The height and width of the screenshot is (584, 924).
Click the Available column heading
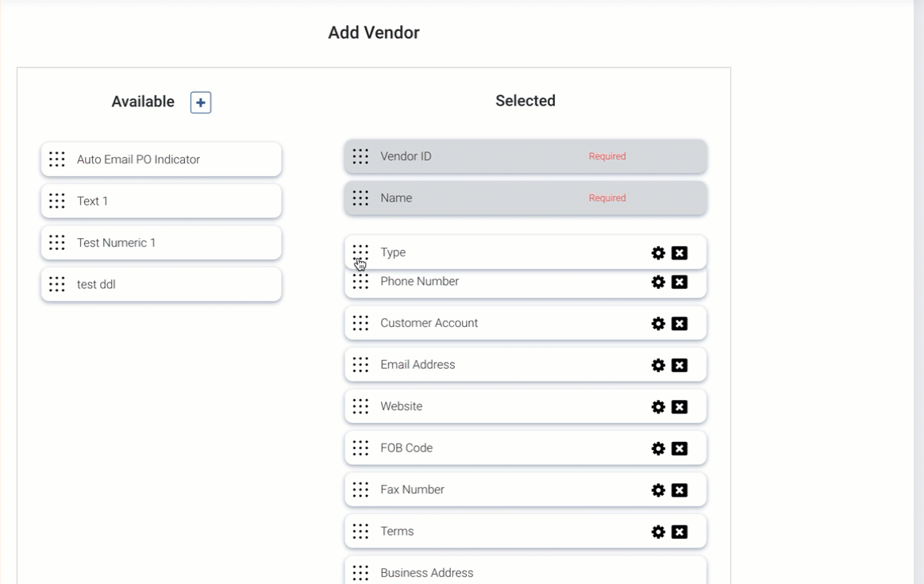(143, 102)
